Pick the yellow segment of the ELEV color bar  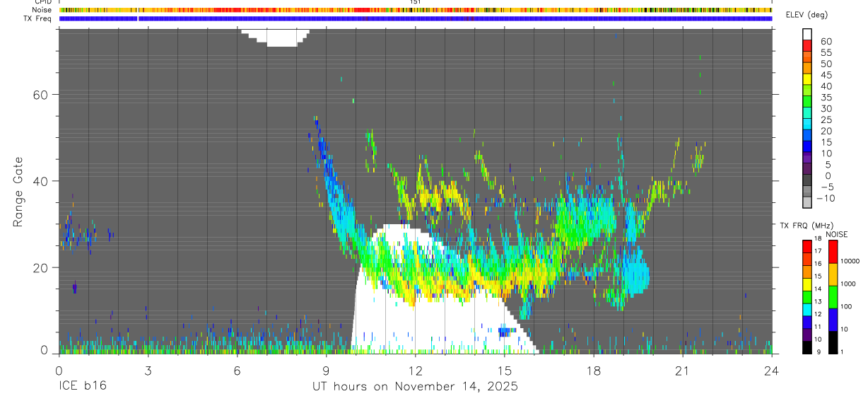[807, 80]
